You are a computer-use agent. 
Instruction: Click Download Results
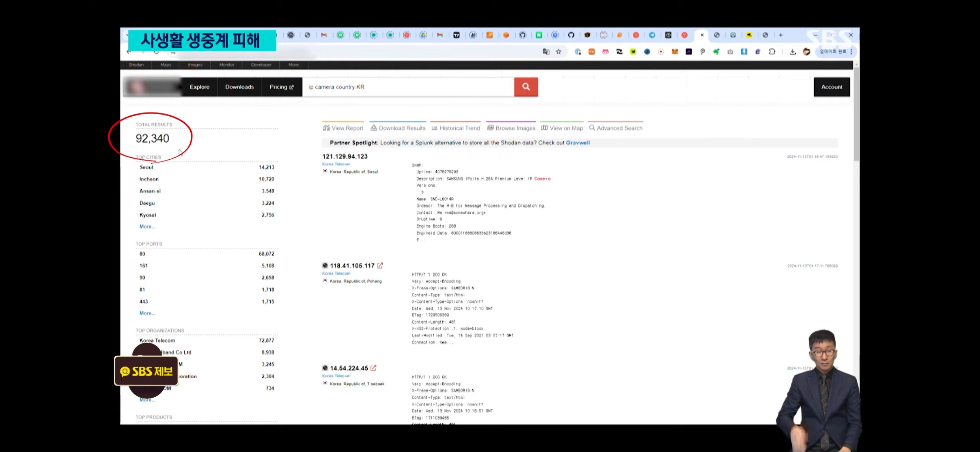click(x=398, y=128)
